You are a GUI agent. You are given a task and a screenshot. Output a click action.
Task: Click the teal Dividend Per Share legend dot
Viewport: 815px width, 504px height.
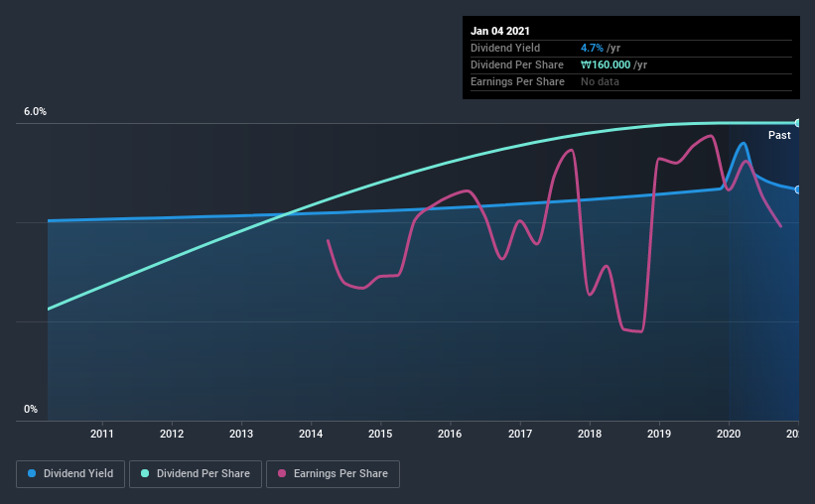(x=145, y=473)
